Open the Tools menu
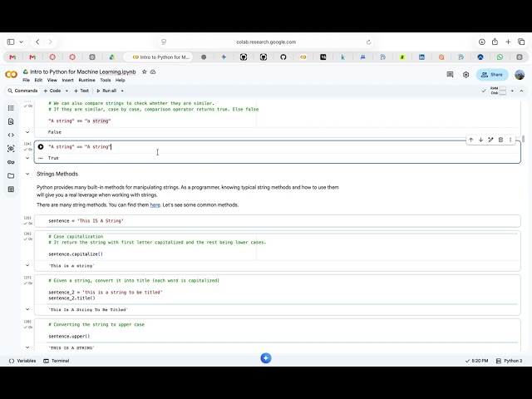This screenshot has height=399, width=532. coord(106,80)
